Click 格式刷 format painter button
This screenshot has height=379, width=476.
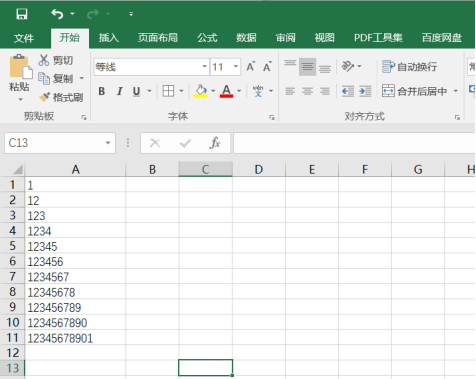click(61, 97)
